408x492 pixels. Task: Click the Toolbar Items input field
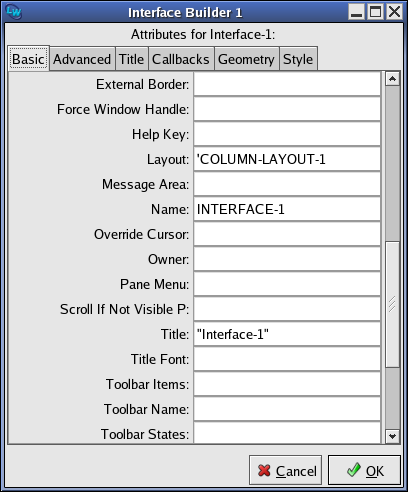click(x=287, y=384)
